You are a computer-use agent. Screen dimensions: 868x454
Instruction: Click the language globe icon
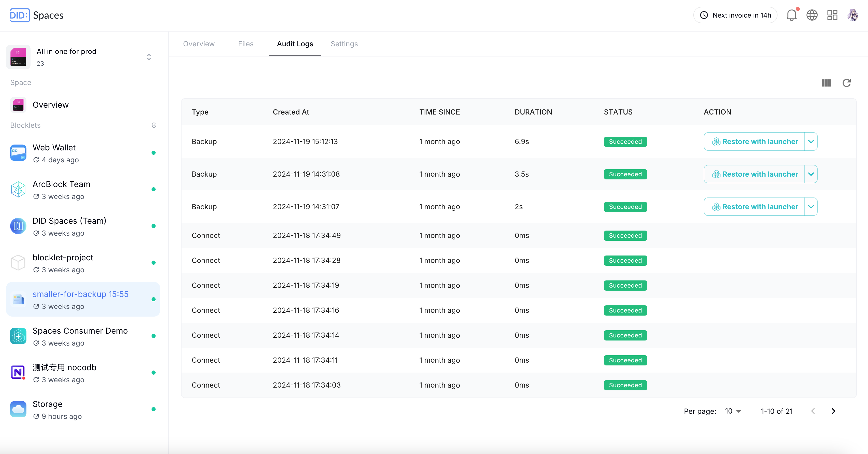click(x=812, y=15)
